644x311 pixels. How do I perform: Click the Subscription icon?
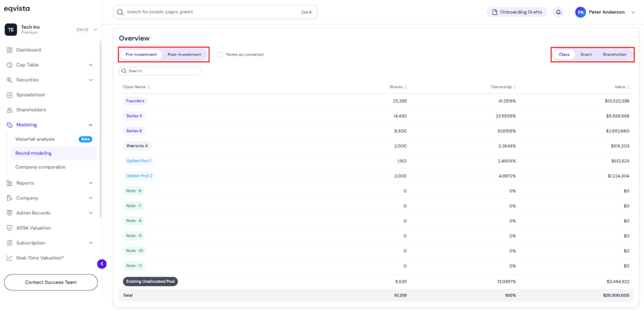(x=10, y=243)
